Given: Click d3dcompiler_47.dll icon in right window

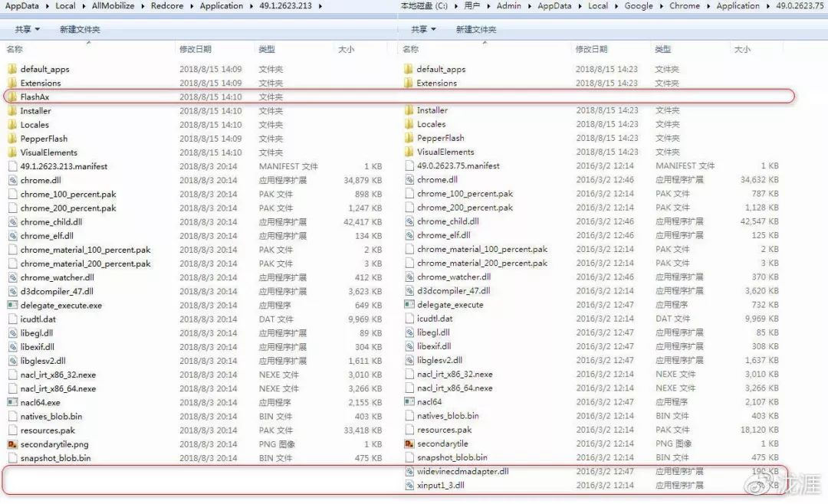Looking at the screenshot, I should 409,291.
